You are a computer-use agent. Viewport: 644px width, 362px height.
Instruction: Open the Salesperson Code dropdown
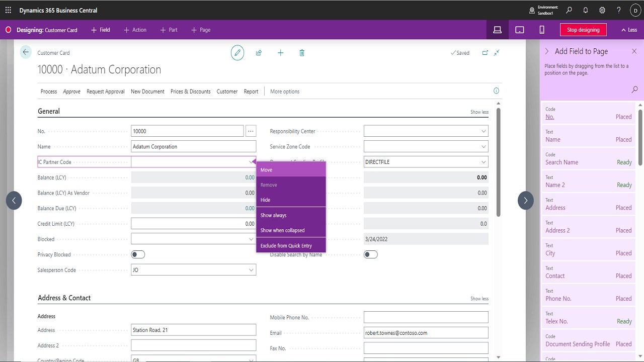tap(251, 270)
